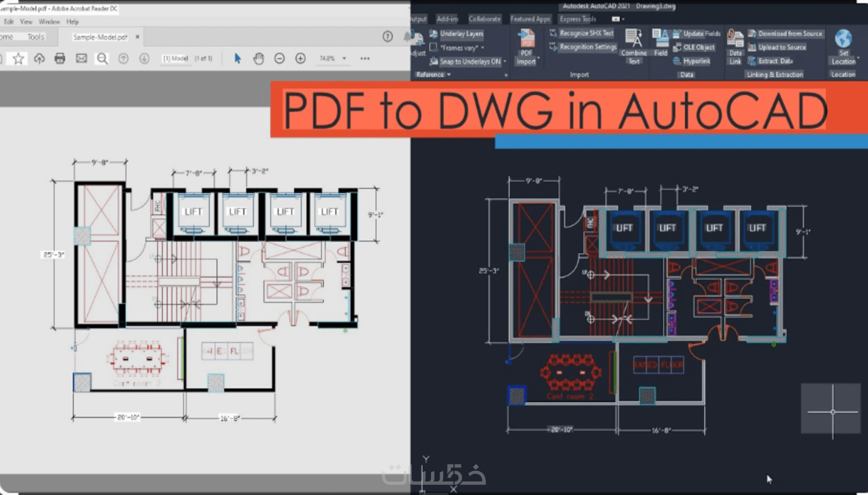Open Acrobat help question mark icon
Image resolution: width=868 pixels, height=495 pixels.
(388, 36)
